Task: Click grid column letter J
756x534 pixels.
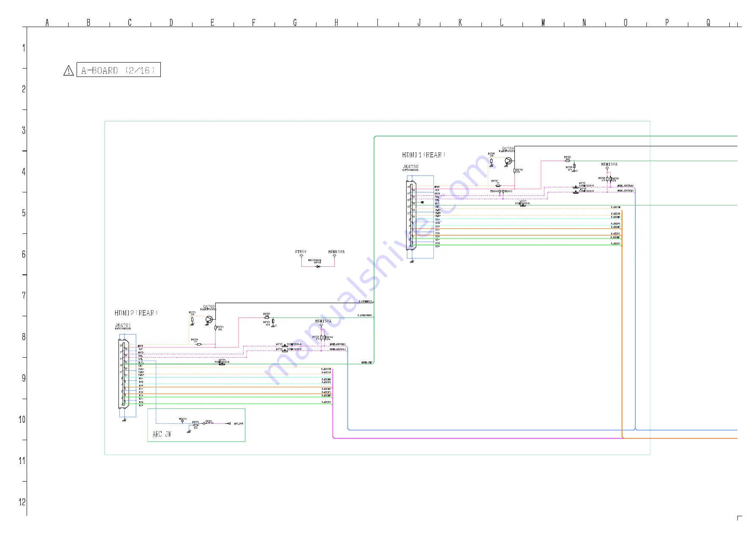Action: [419, 22]
